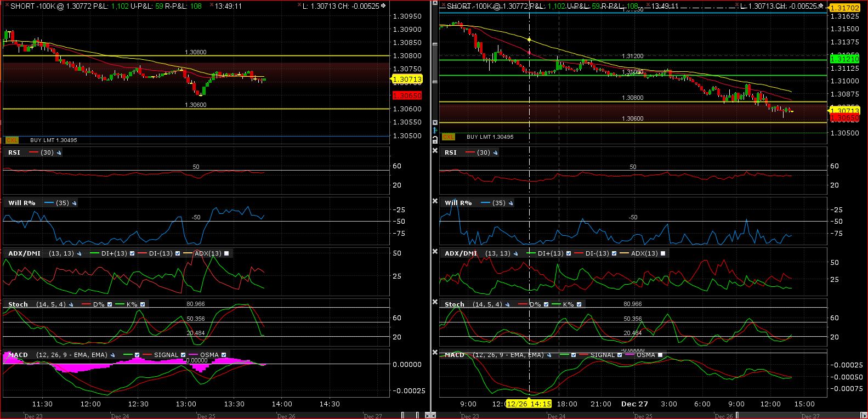Click the lock icon beside right chart
868x419 pixels.
pos(435,139)
